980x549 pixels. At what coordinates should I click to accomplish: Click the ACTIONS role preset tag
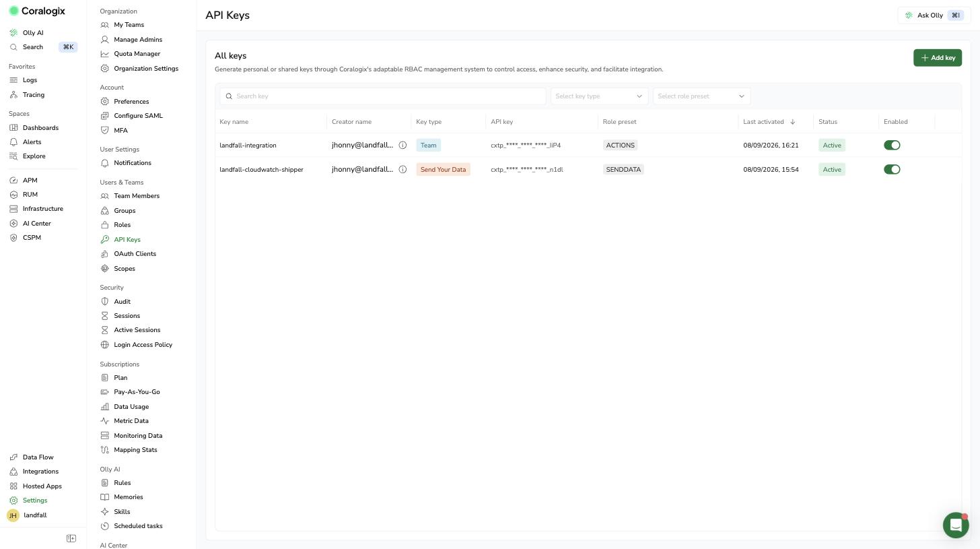[x=620, y=146]
